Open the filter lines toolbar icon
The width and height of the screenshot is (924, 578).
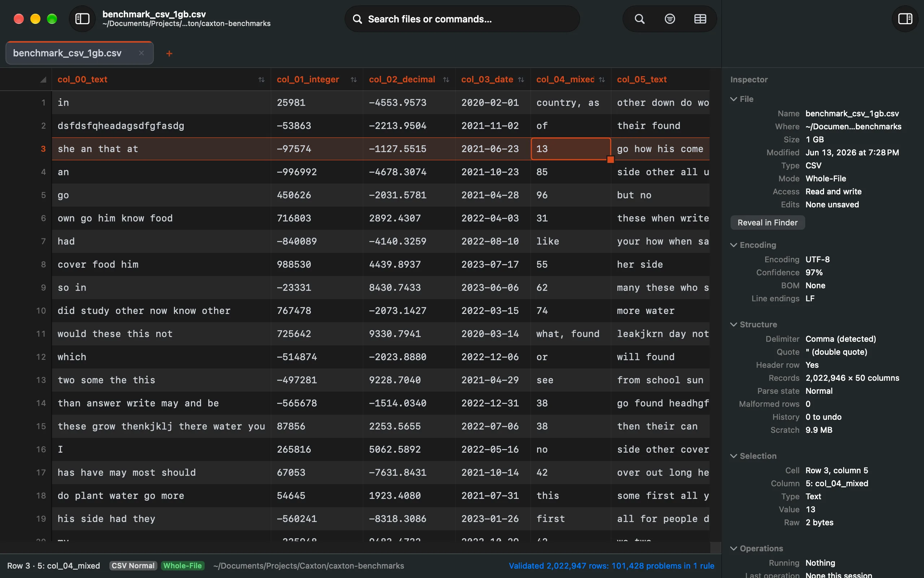pos(670,19)
